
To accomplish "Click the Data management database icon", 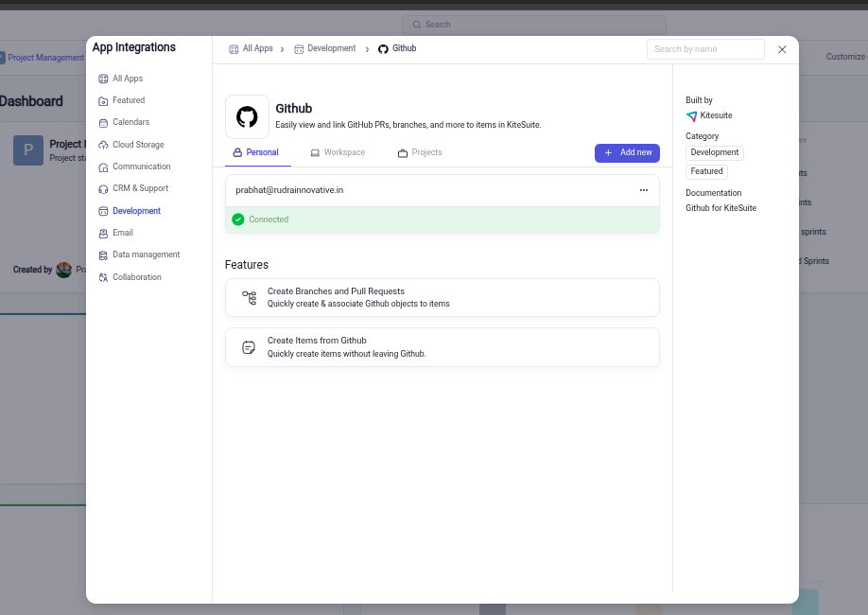I will 103,255.
